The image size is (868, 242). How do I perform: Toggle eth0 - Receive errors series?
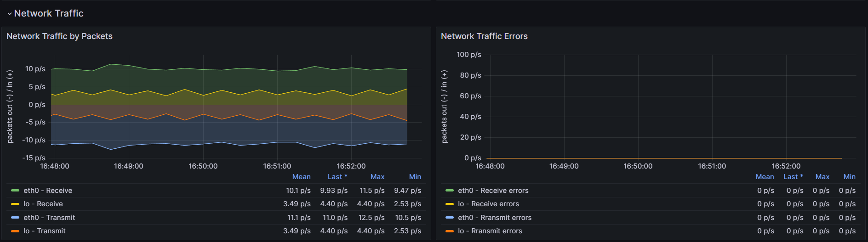(493, 191)
